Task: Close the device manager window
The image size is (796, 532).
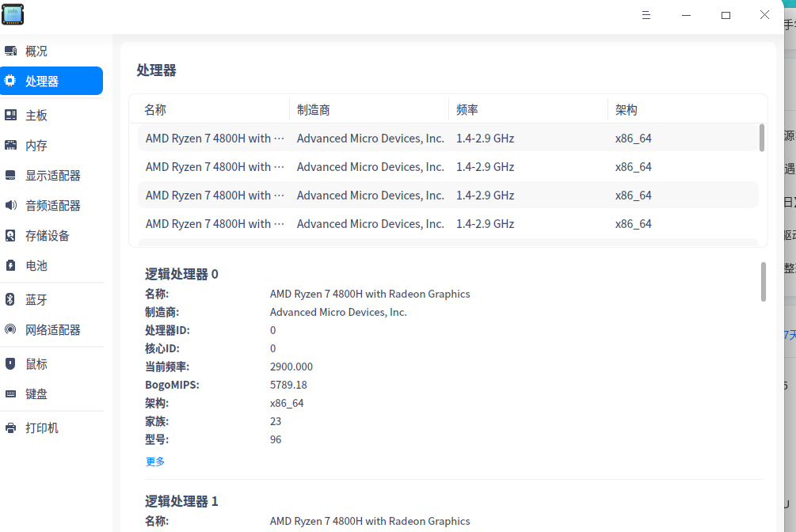Action: (x=764, y=15)
